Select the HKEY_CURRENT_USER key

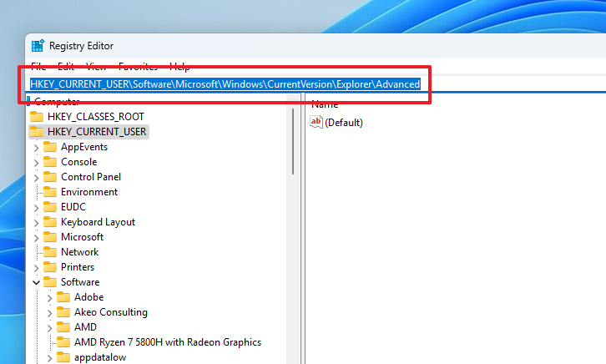pyautogui.click(x=97, y=131)
